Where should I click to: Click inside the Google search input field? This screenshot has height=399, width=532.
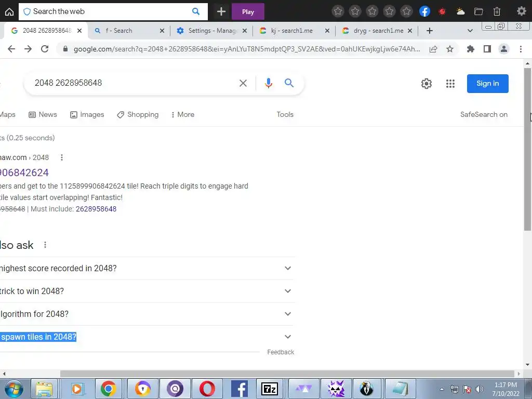pyautogui.click(x=132, y=83)
